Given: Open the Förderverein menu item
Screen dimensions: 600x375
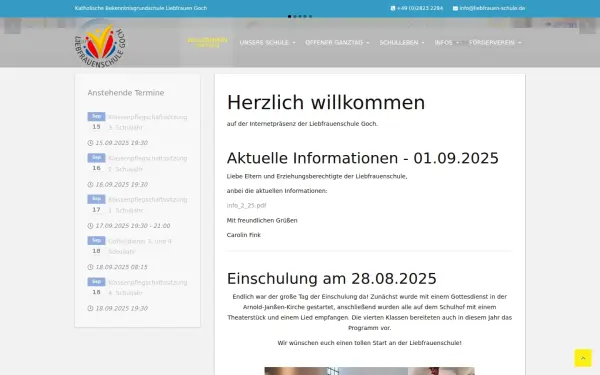Looking at the screenshot, I should [x=492, y=42].
